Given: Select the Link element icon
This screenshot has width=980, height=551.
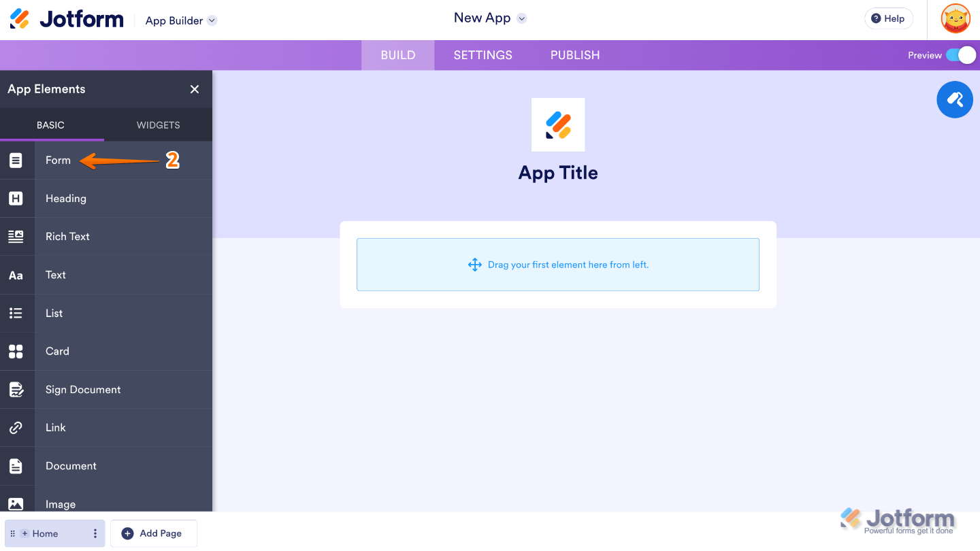Looking at the screenshot, I should [x=16, y=427].
